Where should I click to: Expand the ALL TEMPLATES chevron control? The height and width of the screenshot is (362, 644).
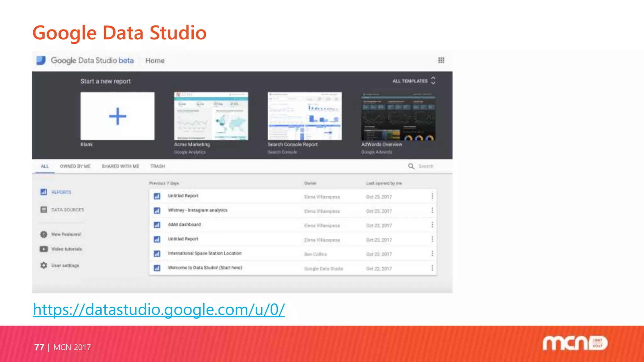pyautogui.click(x=433, y=81)
